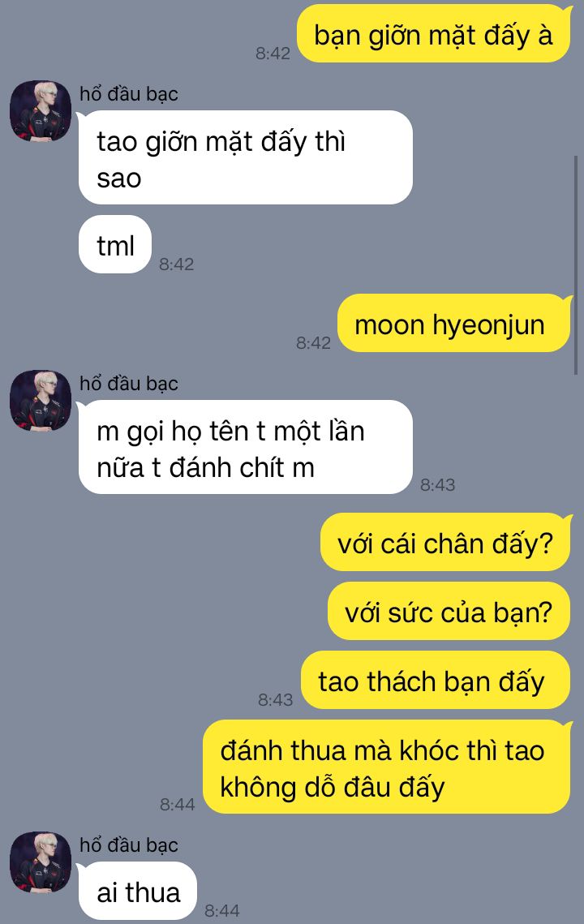This screenshot has width=584, height=924.
Task: Tap the "với sức của bạn?" message bubble
Action: 449,611
